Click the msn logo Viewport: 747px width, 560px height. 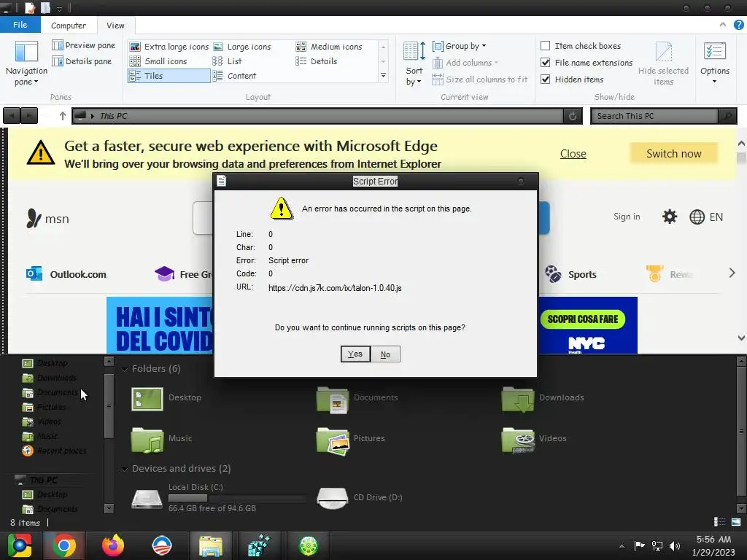point(47,219)
